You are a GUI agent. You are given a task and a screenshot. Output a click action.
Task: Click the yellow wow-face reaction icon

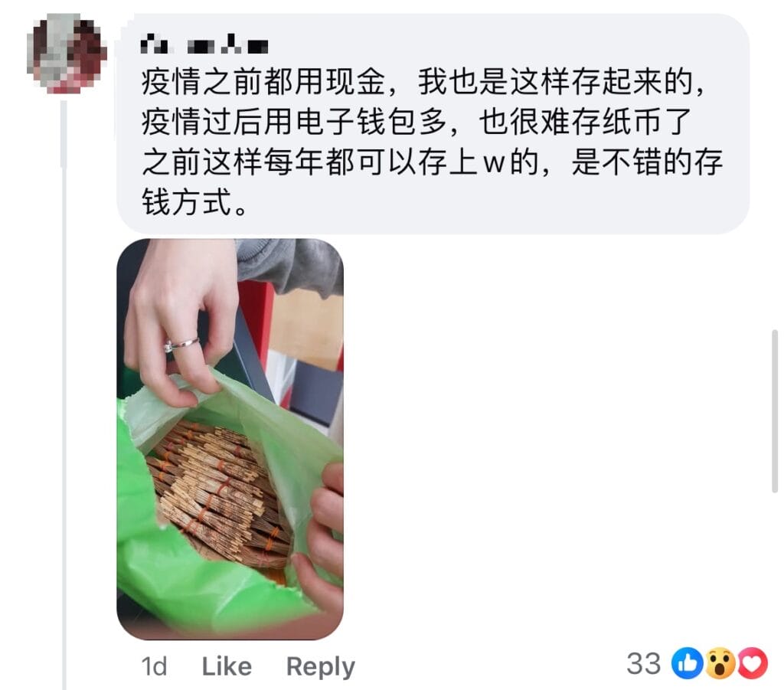[x=720, y=663]
